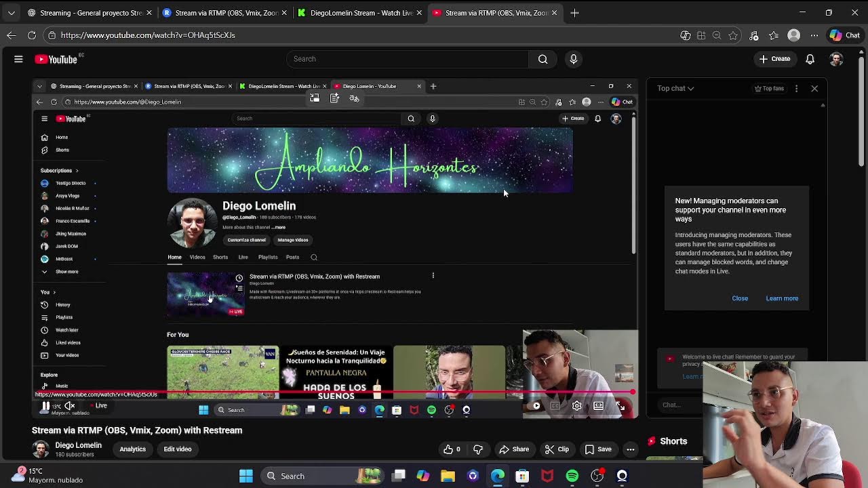Screen dimensions: 868x488
Task: Start voice search with the microphone
Action: coord(573,59)
